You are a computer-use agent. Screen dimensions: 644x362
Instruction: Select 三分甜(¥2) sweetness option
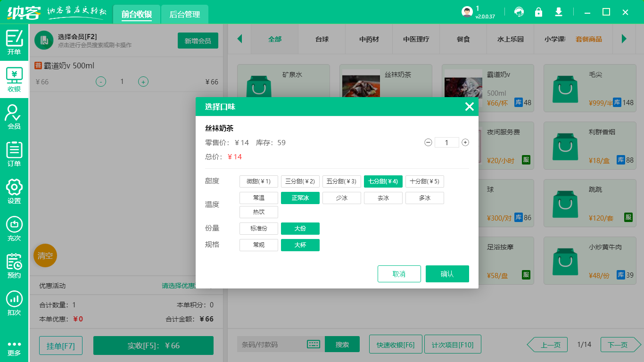coord(300,181)
